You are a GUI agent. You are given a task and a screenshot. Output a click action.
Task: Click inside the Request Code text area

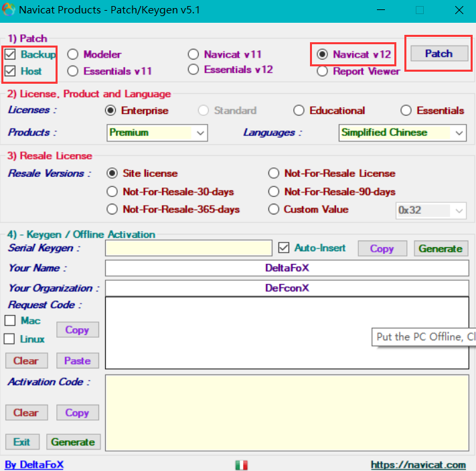pyautogui.click(x=287, y=333)
